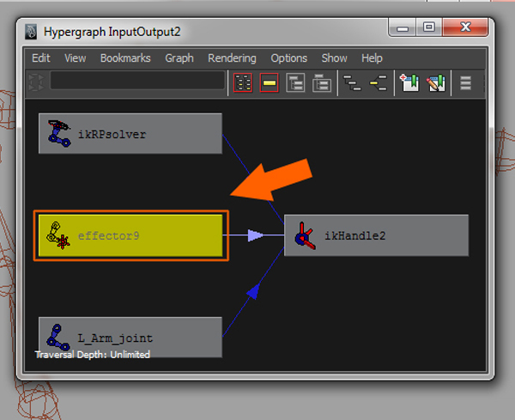Open the bookmark editor pencil icon
This screenshot has height=420, width=515.
coord(436,82)
